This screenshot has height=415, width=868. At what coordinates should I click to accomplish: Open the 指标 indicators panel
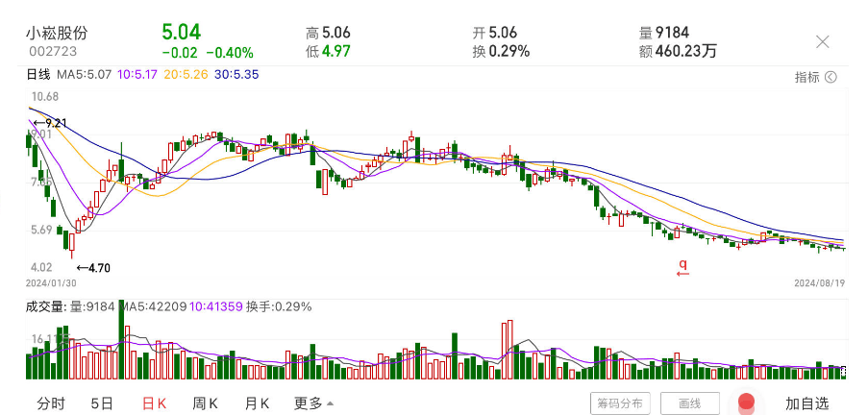pyautogui.click(x=807, y=78)
